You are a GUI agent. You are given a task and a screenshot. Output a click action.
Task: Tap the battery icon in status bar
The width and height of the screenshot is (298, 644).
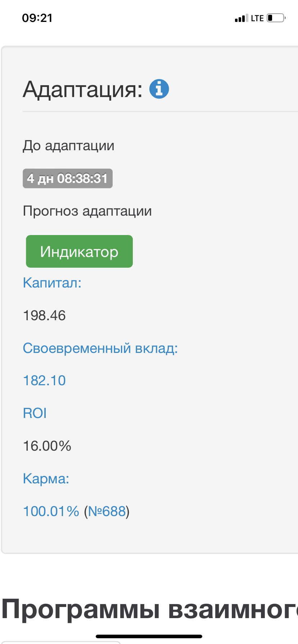coord(276,18)
